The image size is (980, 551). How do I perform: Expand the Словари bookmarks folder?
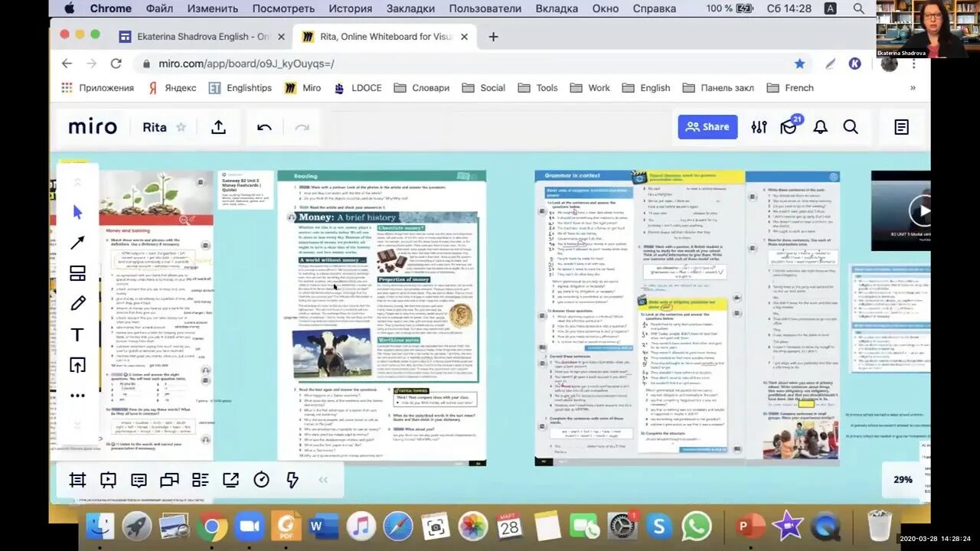pos(422,88)
